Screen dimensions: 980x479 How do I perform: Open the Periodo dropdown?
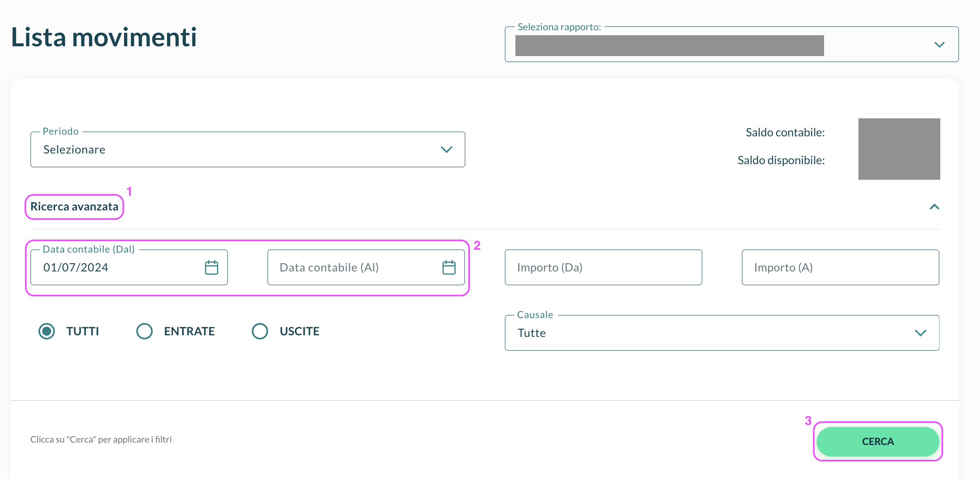click(x=248, y=149)
